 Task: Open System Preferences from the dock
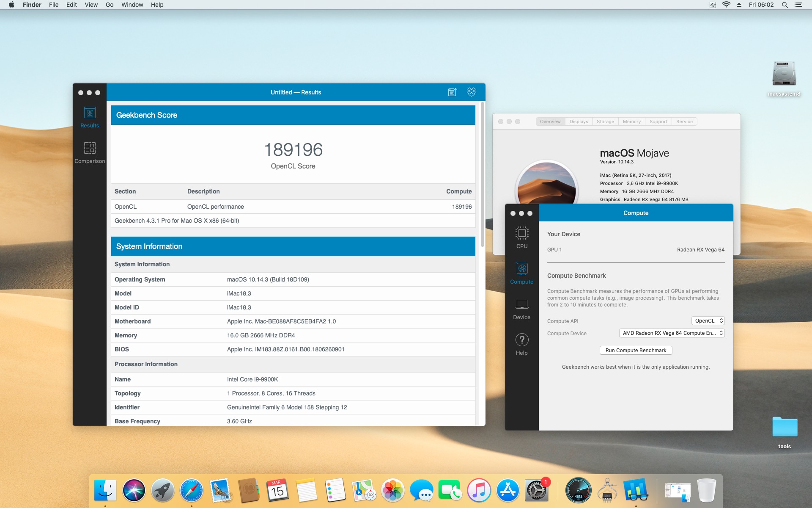(x=536, y=490)
